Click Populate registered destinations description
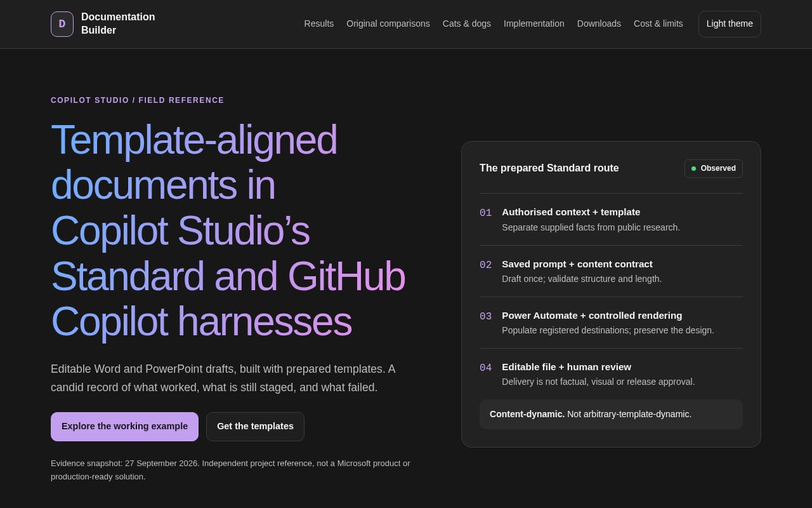This screenshot has height=508, width=812. 608,330
